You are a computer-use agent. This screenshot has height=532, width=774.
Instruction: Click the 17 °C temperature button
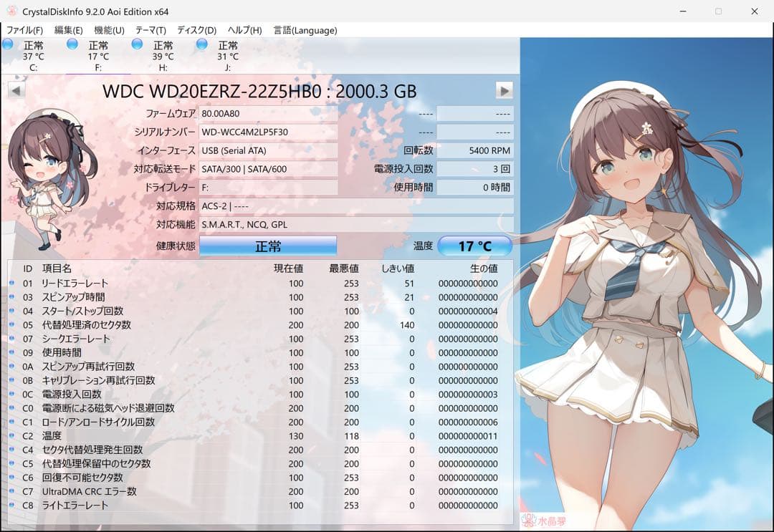click(474, 246)
